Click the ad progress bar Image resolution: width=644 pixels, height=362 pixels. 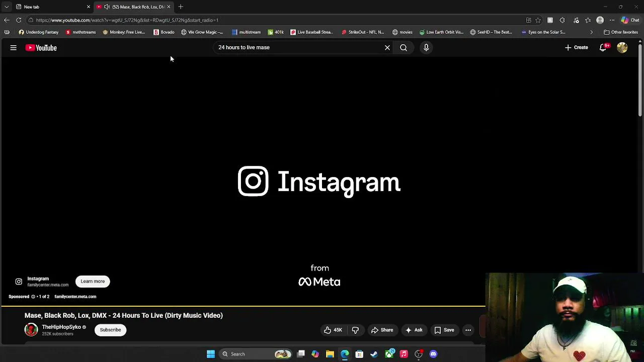click(x=243, y=305)
